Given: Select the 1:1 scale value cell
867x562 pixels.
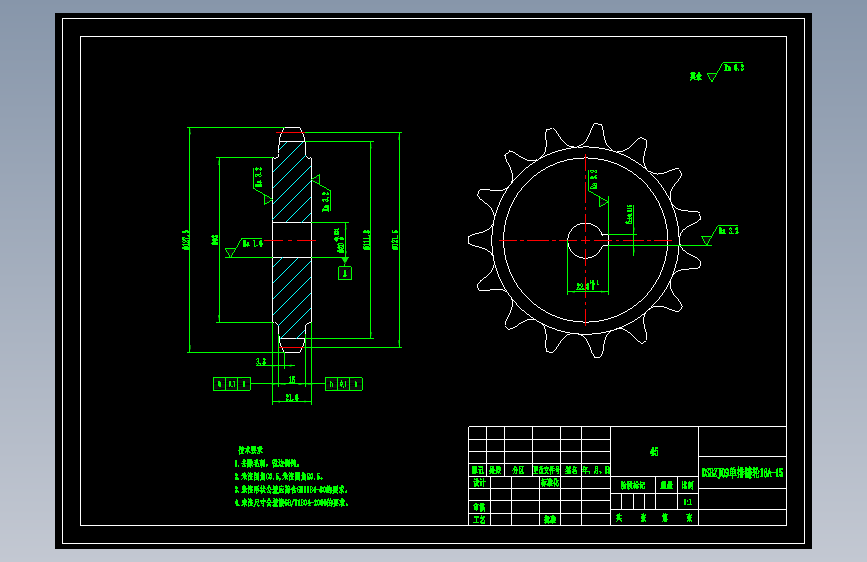Looking at the screenshot, I should pos(687,502).
